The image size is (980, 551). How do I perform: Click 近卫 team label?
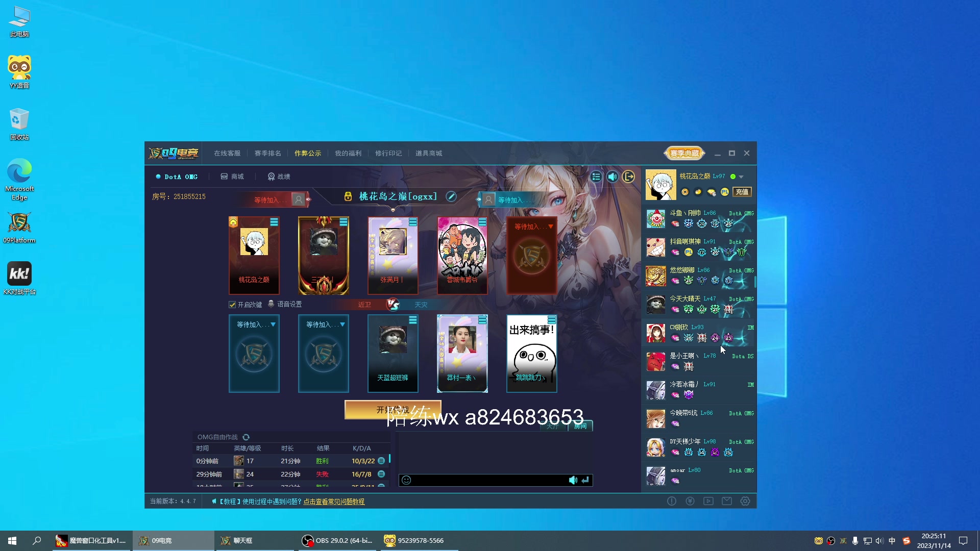click(x=364, y=305)
